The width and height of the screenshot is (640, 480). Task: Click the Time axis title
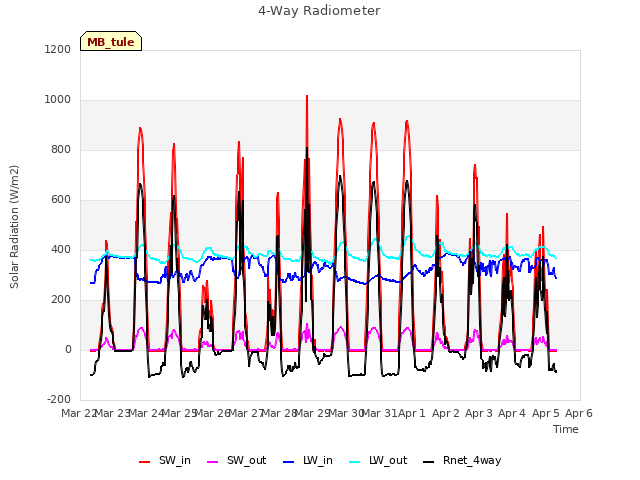tap(566, 429)
